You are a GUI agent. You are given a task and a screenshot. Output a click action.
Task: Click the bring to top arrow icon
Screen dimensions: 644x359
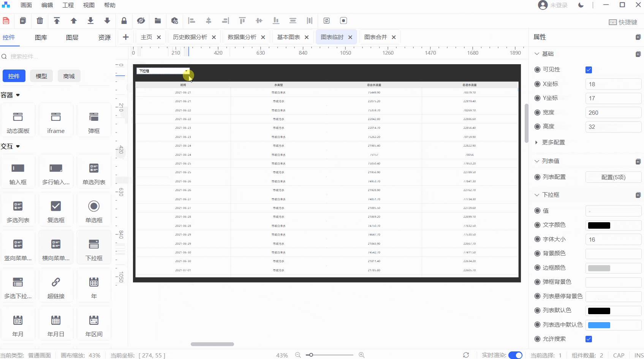[57, 21]
